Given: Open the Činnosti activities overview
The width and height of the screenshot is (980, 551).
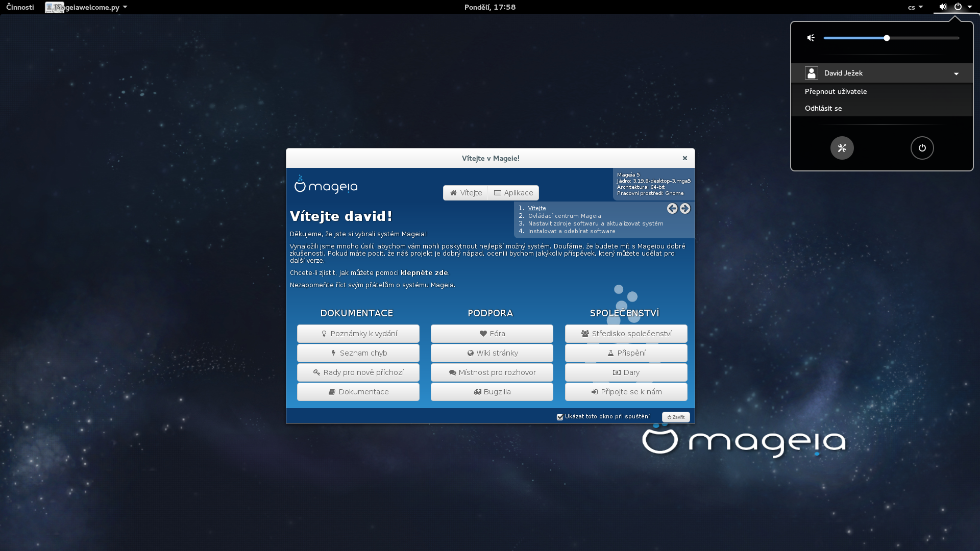Looking at the screenshot, I should click(20, 7).
